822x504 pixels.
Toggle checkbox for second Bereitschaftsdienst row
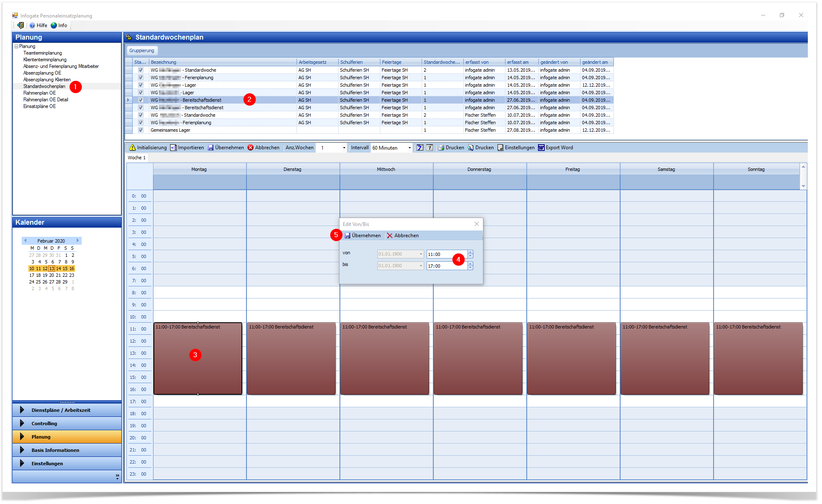coord(141,108)
